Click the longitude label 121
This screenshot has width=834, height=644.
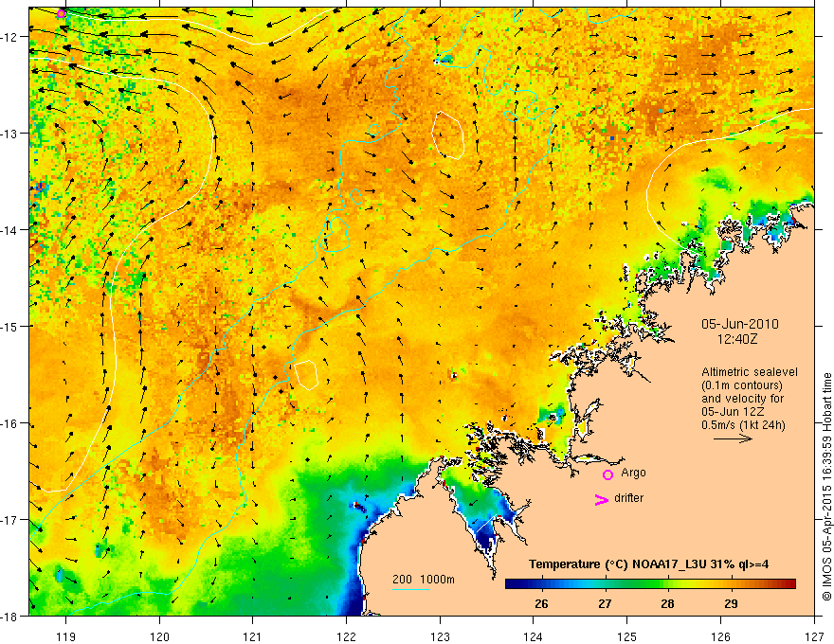[253, 636]
